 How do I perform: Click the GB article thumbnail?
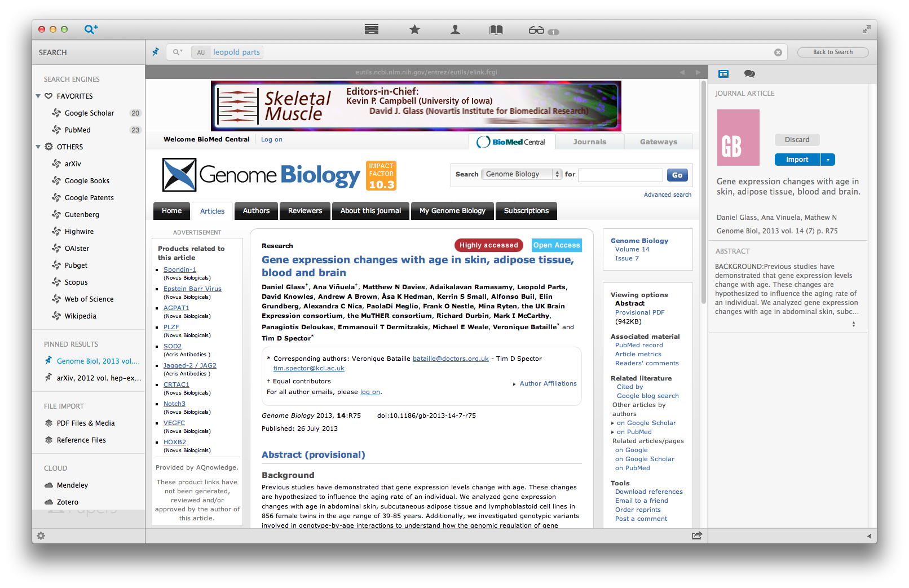[738, 138]
